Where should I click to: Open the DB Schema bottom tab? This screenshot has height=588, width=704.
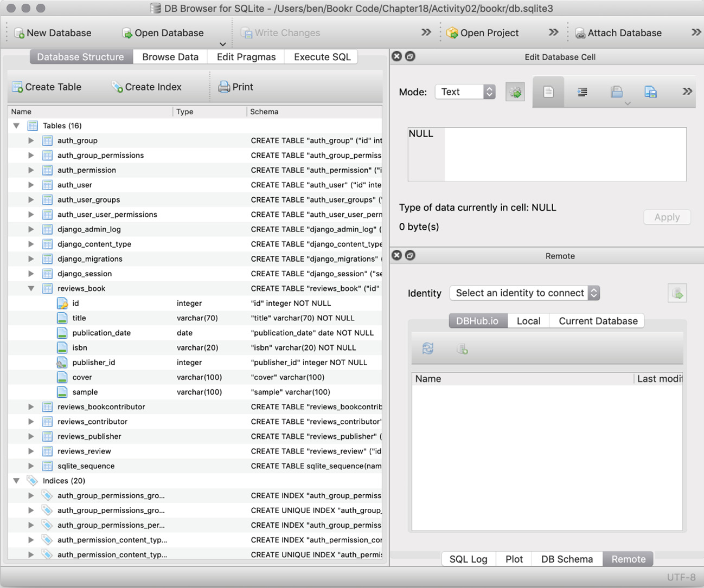click(567, 559)
